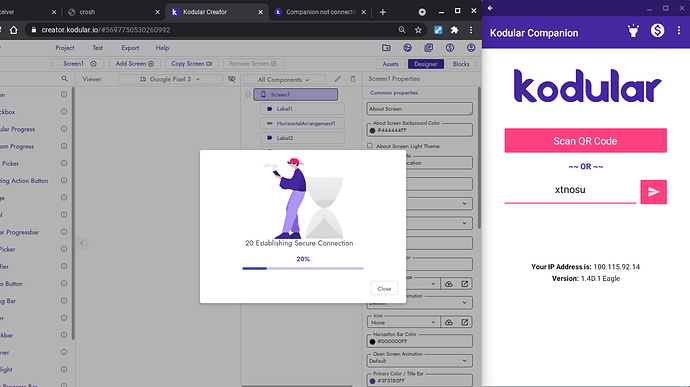The width and height of the screenshot is (690, 387).
Task: Open the Project menu
Action: coord(65,48)
